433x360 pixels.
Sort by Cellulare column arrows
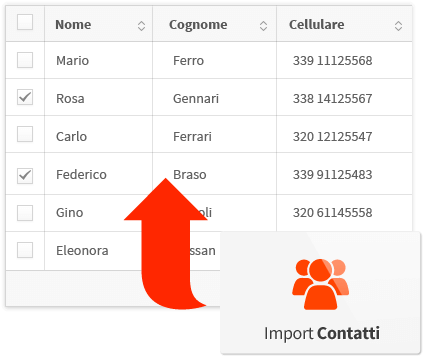[x=398, y=26]
